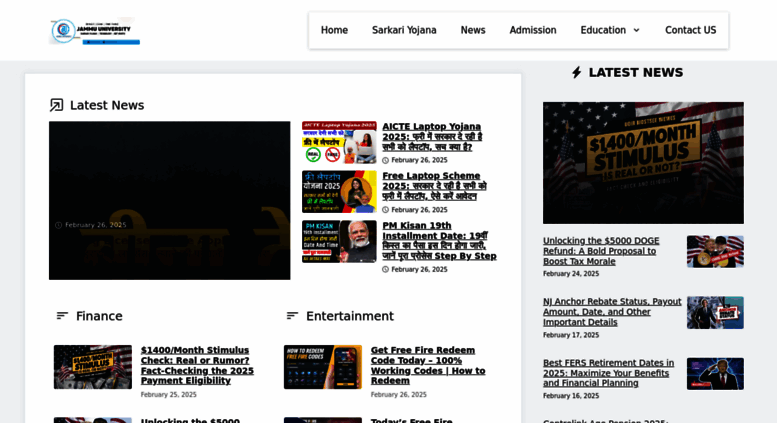Click the list icon beside Finance heading
This screenshot has height=423, width=777.
click(62, 316)
